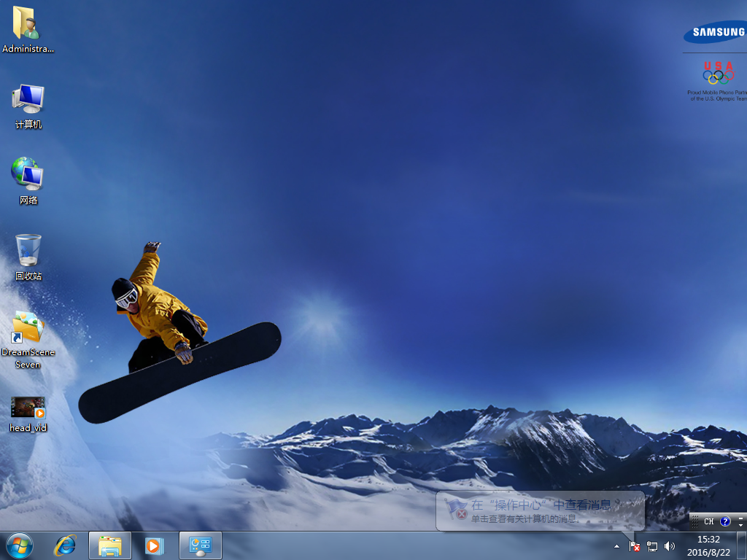
Task: Open the Windows Start menu orb
Action: point(20,545)
